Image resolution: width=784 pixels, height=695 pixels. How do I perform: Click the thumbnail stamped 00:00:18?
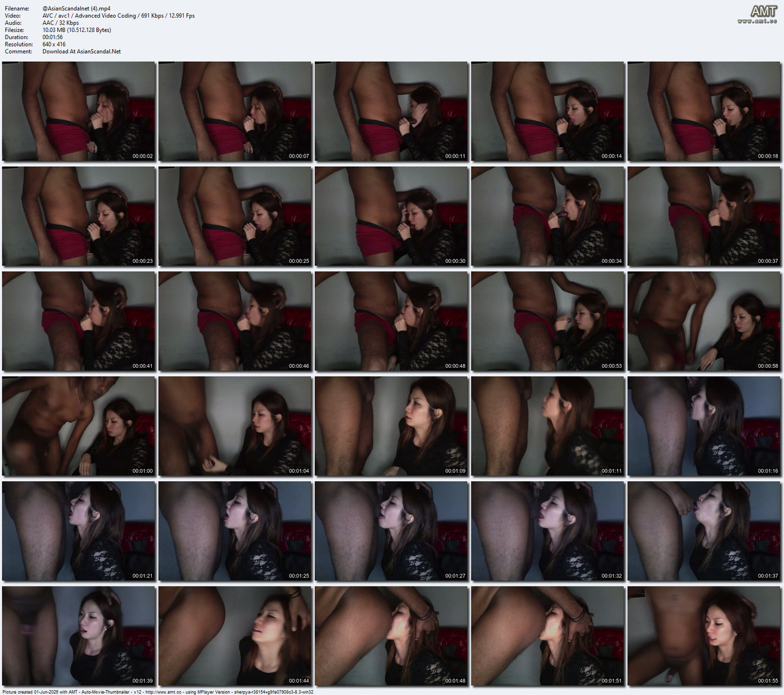[704, 111]
